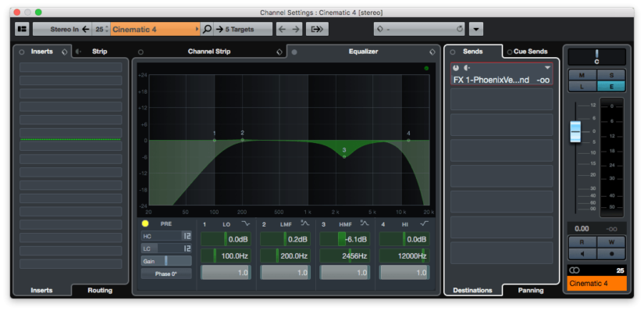Open the Stereo In input routing
This screenshot has width=644, height=311.
coord(62,29)
